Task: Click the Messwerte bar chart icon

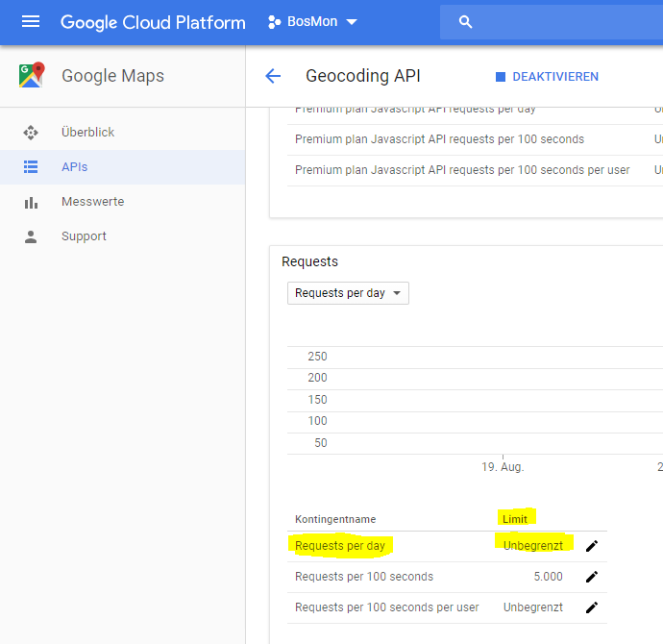Action: tap(31, 203)
